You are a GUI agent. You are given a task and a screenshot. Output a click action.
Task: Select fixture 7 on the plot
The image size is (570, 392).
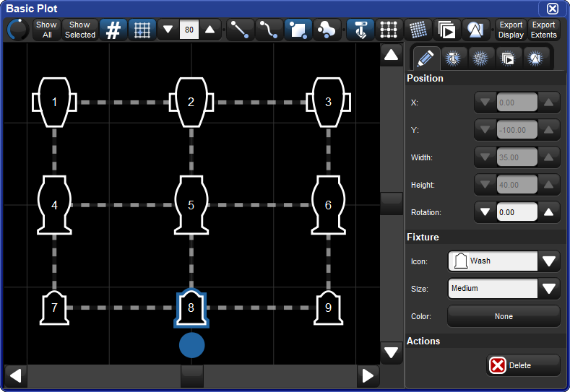54,308
